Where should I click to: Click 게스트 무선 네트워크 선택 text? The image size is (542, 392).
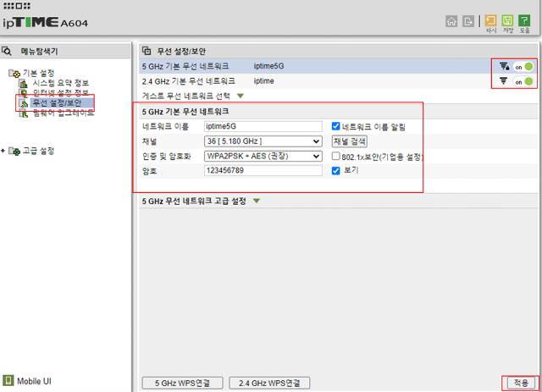click(186, 96)
